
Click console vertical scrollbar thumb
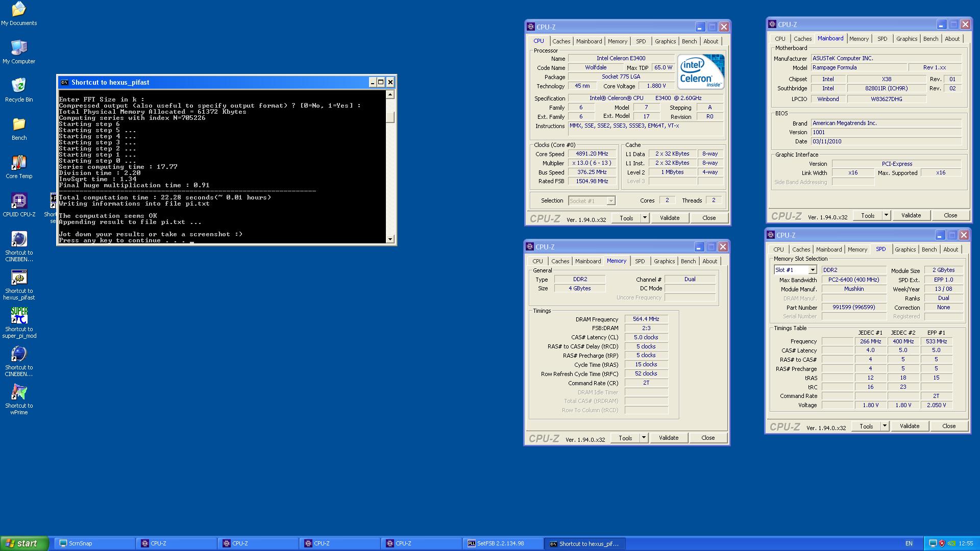coord(390,117)
